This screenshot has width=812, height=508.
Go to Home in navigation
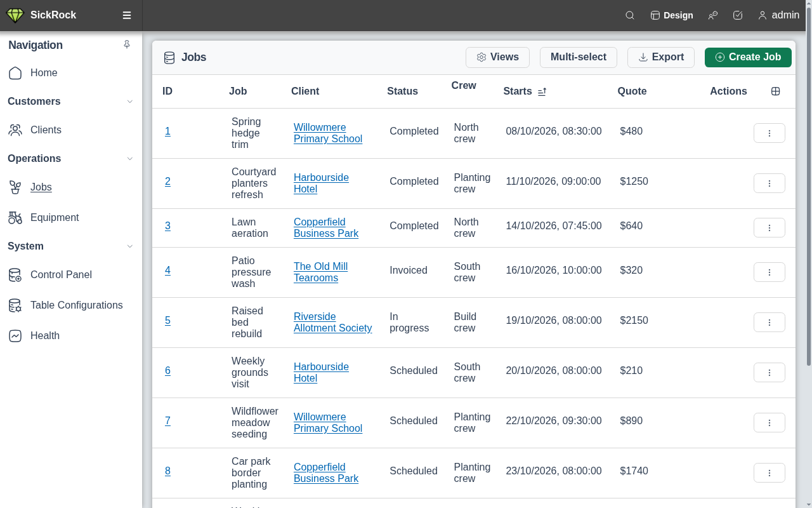[71, 73]
